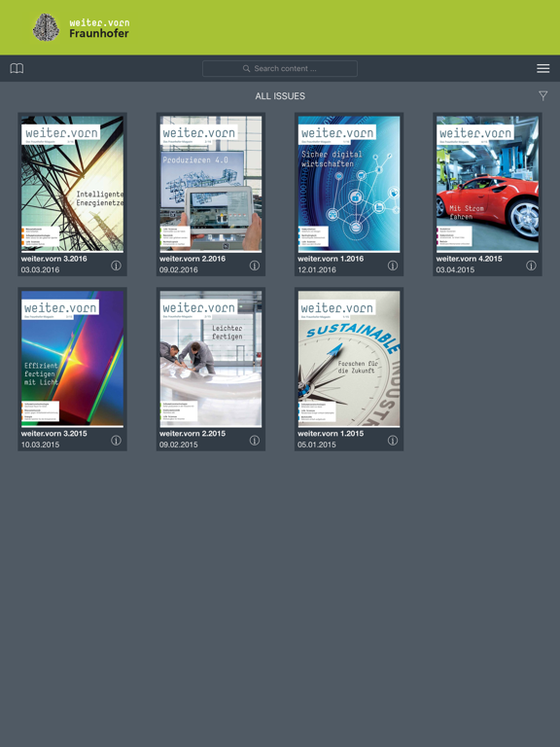The image size is (560, 747).
Task: Open the hamburger menu
Action: (542, 69)
